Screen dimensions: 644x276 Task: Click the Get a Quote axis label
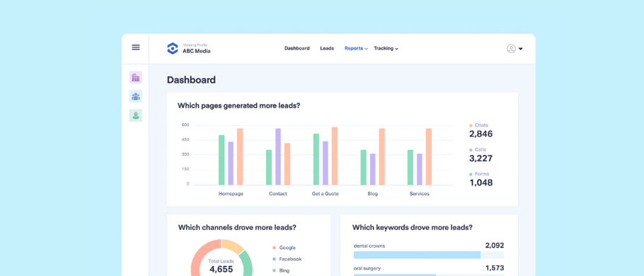point(326,194)
